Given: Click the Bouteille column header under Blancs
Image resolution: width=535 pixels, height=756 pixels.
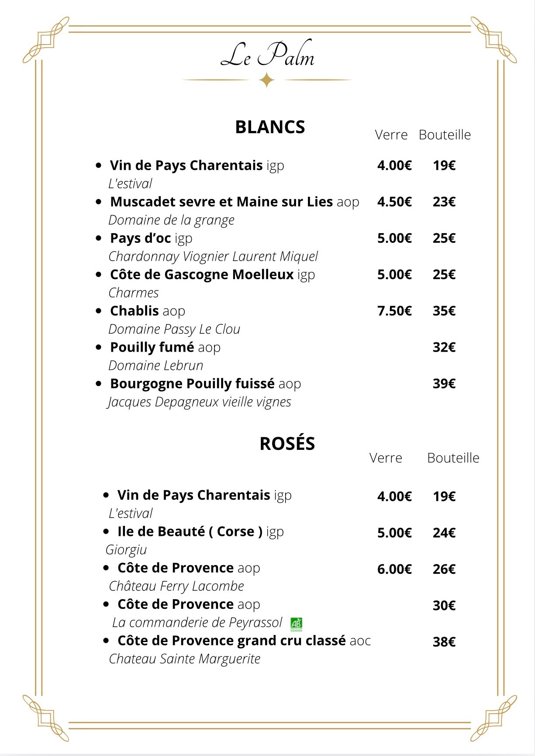Looking at the screenshot, I should 445,135.
